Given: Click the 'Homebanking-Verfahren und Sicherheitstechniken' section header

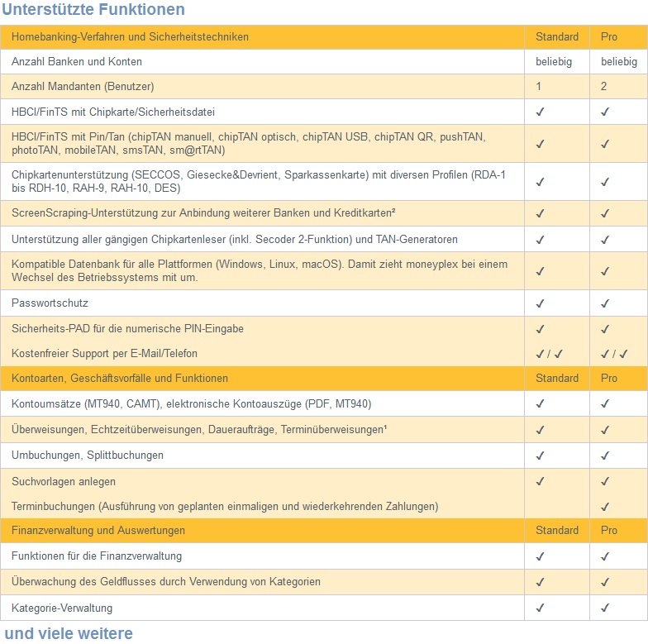Looking at the screenshot, I should coord(130,37).
